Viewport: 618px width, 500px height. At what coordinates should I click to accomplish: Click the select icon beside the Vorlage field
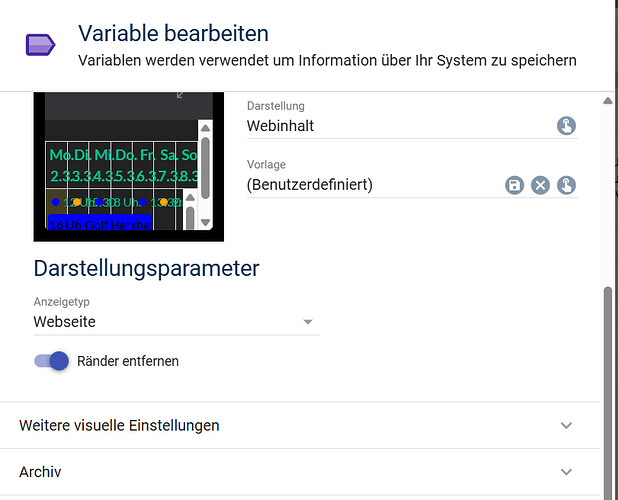[x=566, y=185]
